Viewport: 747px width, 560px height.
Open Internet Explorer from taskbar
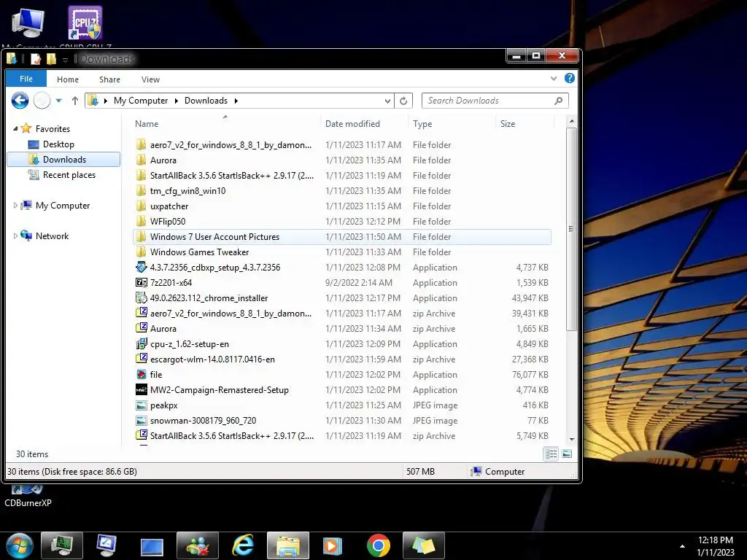point(243,545)
